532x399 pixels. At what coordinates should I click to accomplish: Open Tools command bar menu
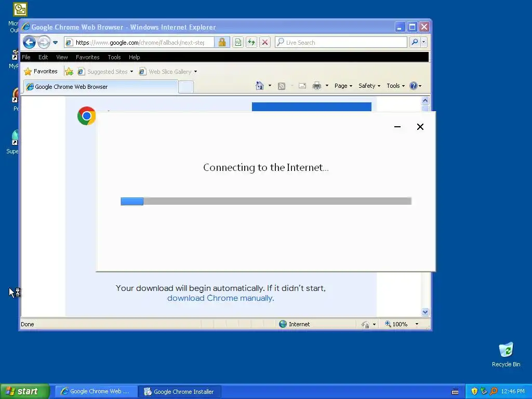pos(395,86)
